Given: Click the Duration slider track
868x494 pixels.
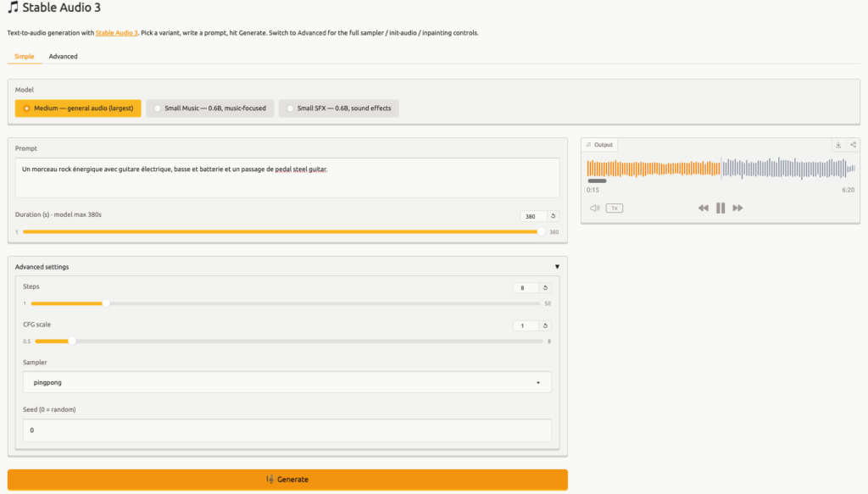Looking at the screenshot, I should coord(282,232).
